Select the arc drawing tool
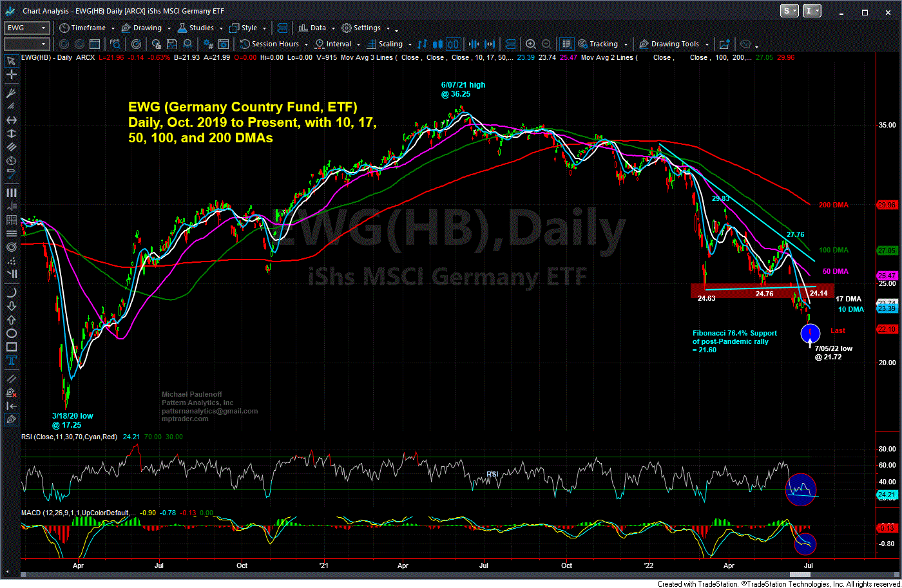 [x=11, y=293]
